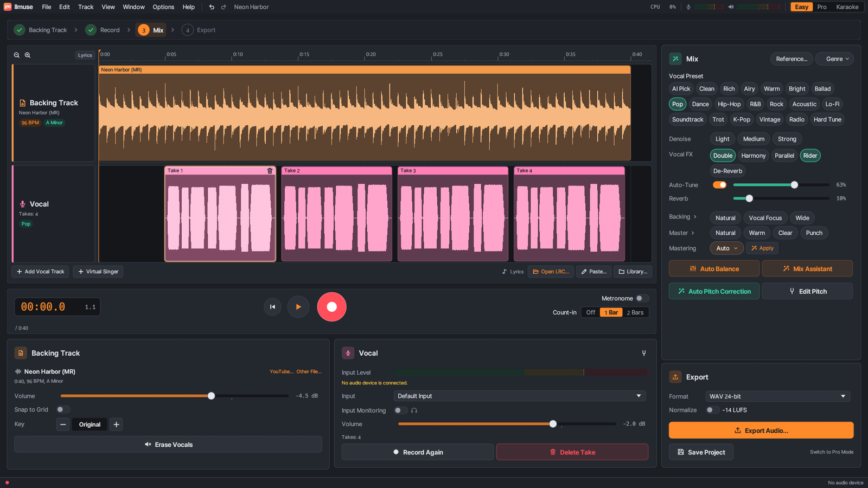Set Count-in to 2 Bars
The height and width of the screenshot is (488, 868).
(635, 312)
